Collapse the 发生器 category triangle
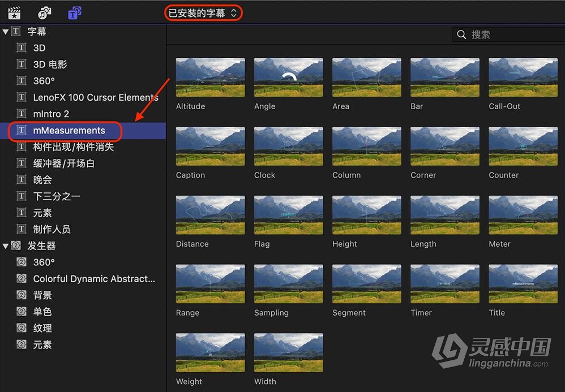Viewport: 565px width, 392px height. click(x=6, y=246)
